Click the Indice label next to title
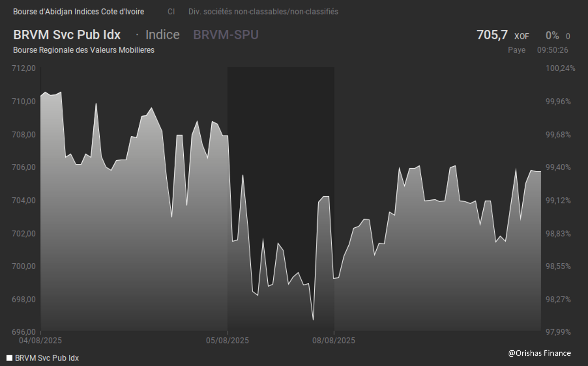The height and width of the screenshot is (366, 588). [162, 35]
